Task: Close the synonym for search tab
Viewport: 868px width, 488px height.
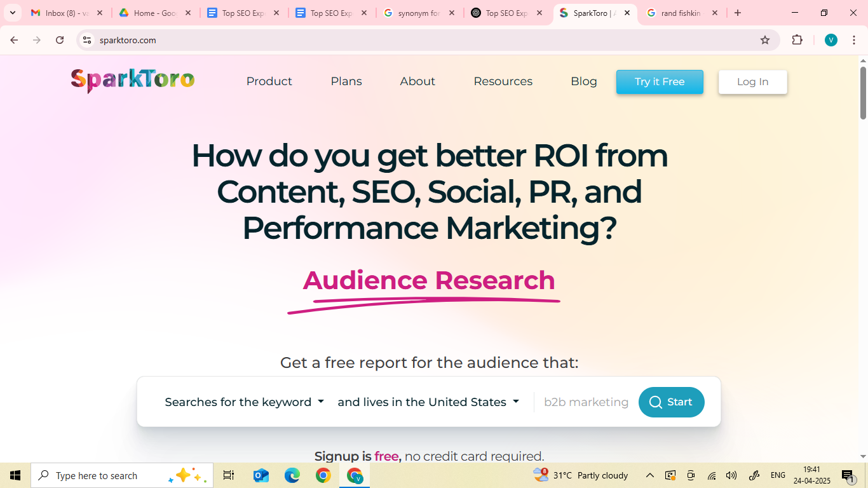Action: coord(451,13)
